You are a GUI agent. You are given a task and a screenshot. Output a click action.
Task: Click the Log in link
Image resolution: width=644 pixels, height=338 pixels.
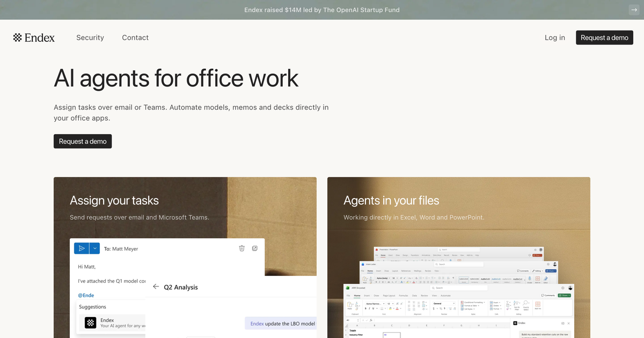pyautogui.click(x=555, y=38)
